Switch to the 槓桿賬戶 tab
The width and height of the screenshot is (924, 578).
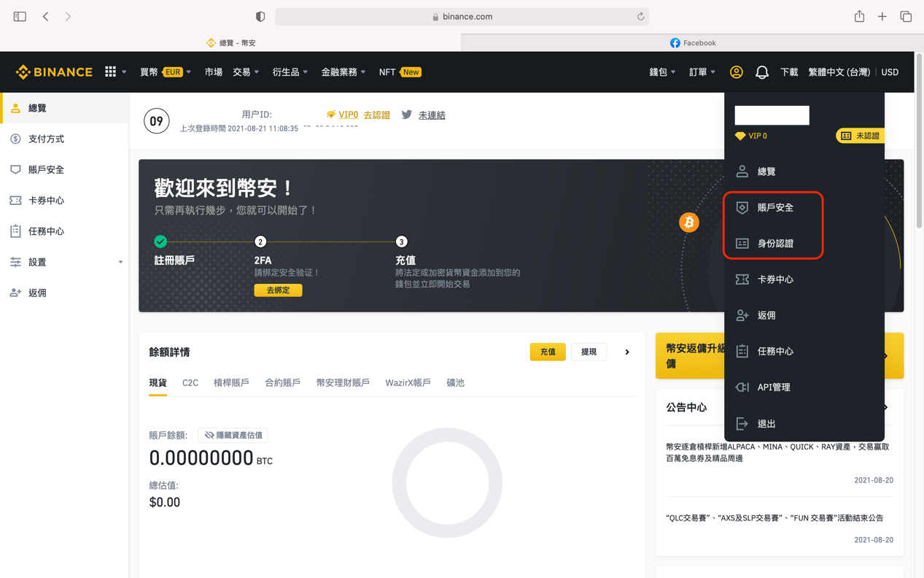(231, 382)
